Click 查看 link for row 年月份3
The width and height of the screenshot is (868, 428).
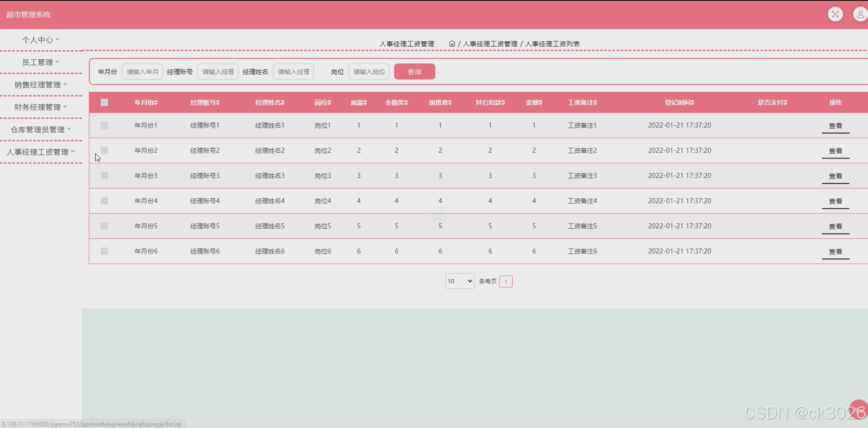tap(835, 176)
